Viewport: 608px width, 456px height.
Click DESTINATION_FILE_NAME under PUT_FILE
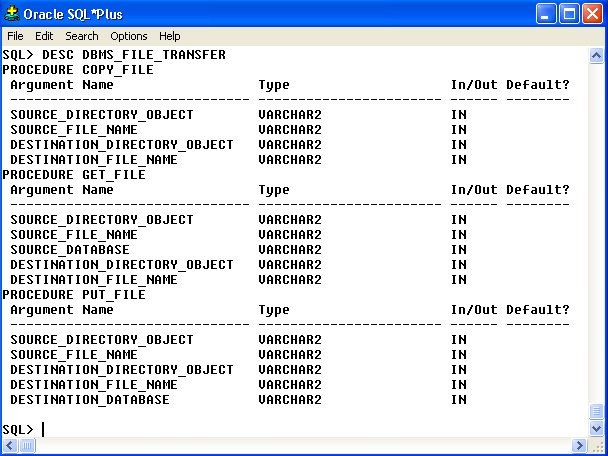94,385
